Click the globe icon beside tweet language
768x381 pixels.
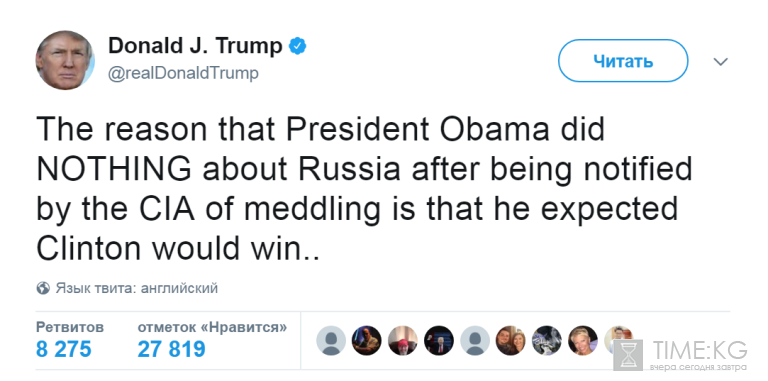pyautogui.click(x=43, y=288)
